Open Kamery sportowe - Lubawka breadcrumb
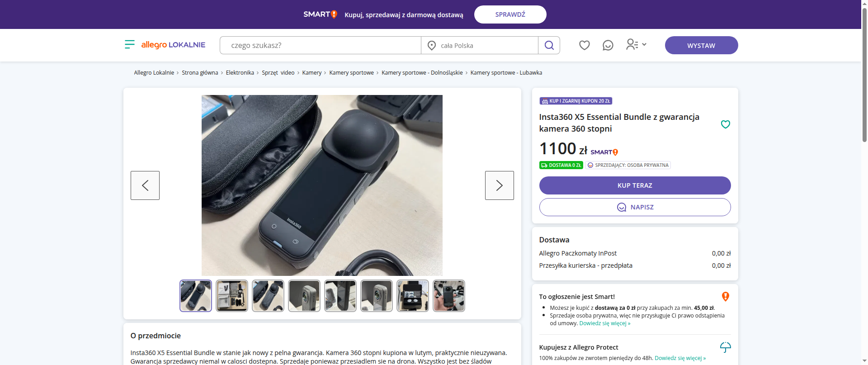The height and width of the screenshot is (365, 868). (x=506, y=73)
